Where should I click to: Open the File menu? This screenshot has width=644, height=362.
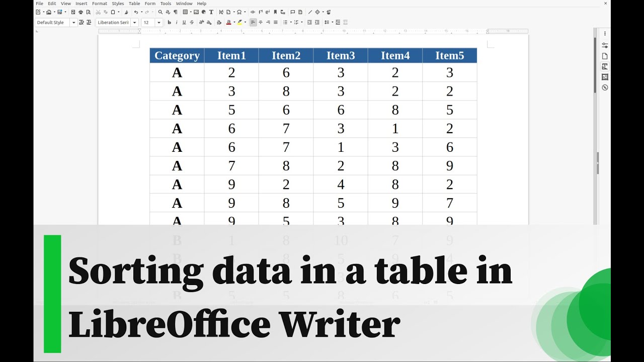[39, 4]
